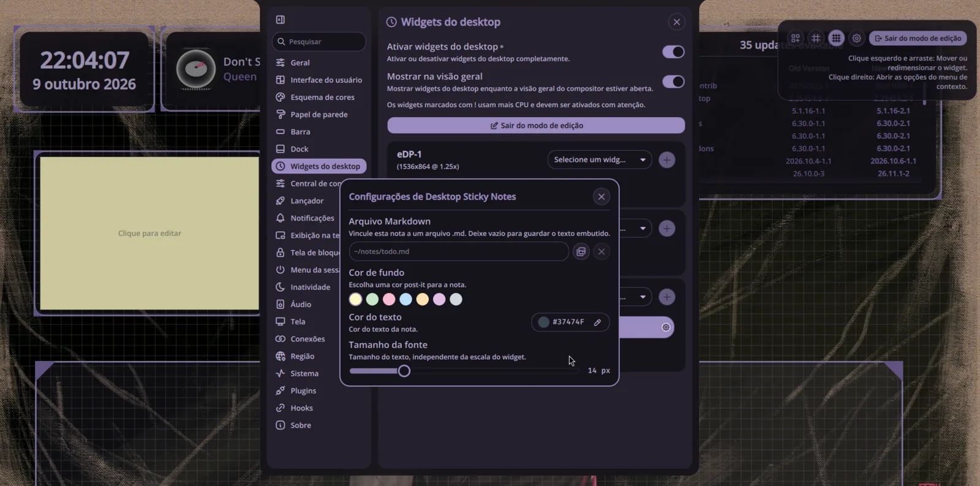Click the Plugins icon in sidebar

[281, 390]
